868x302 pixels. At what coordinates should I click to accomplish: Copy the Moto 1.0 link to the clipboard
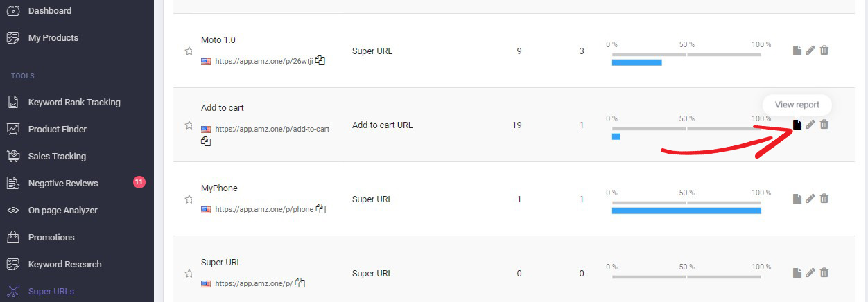(x=320, y=60)
